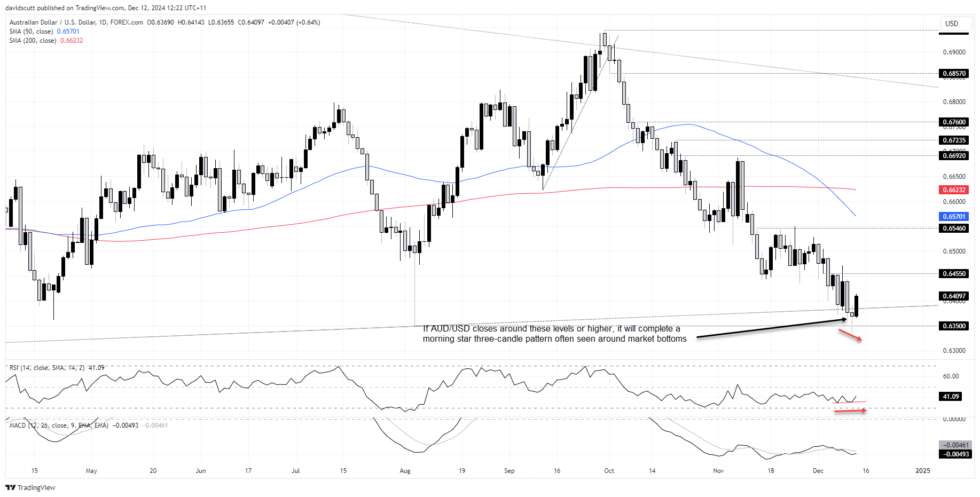
Task: Click the 60.00 RSI axis label
Action: pyautogui.click(x=951, y=376)
